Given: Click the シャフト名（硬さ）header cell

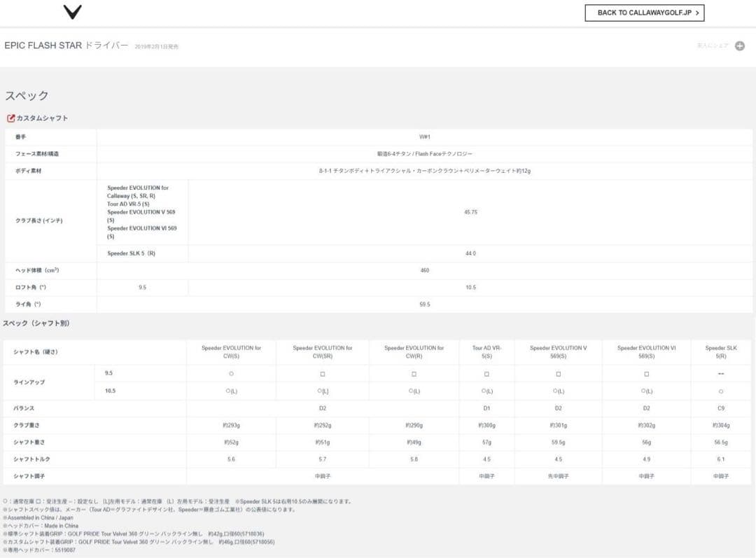Looking at the screenshot, I should point(36,352).
